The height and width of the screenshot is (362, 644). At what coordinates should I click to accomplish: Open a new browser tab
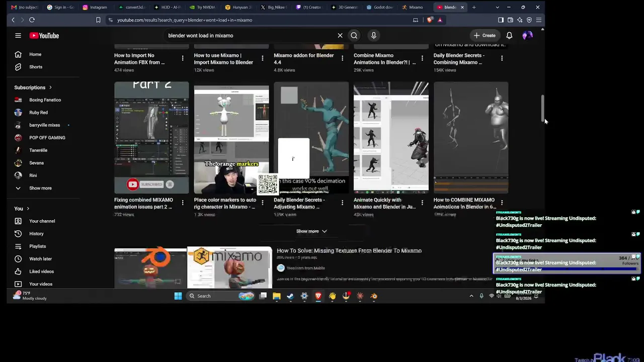[474, 7]
